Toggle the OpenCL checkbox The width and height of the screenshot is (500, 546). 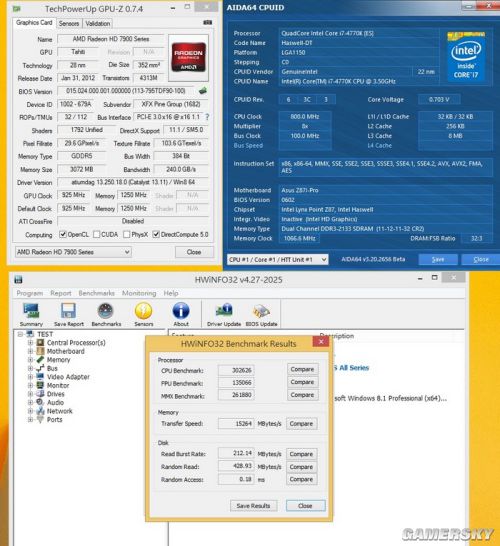point(63,234)
